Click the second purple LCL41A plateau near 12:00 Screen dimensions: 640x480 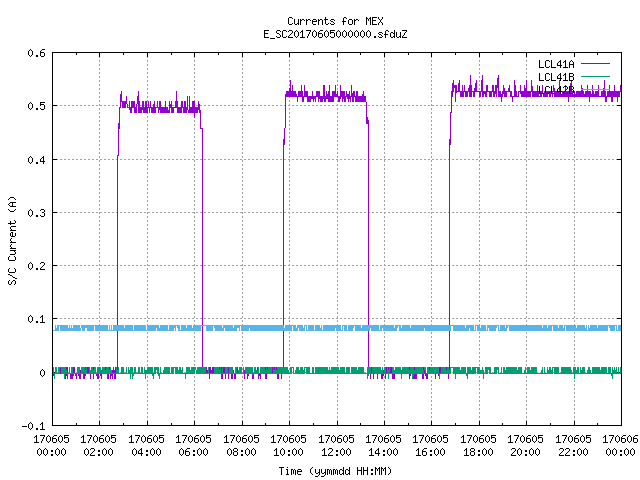coord(326,97)
